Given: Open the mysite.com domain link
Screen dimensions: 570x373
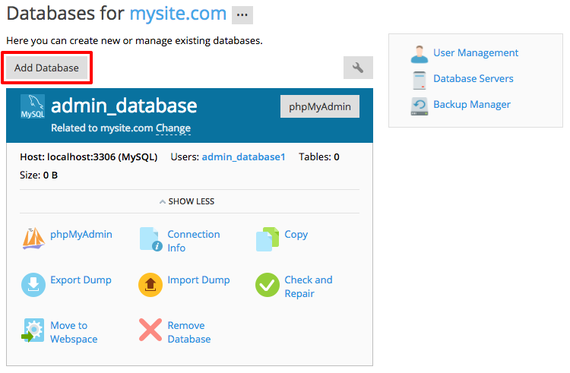Looking at the screenshot, I should click(178, 14).
